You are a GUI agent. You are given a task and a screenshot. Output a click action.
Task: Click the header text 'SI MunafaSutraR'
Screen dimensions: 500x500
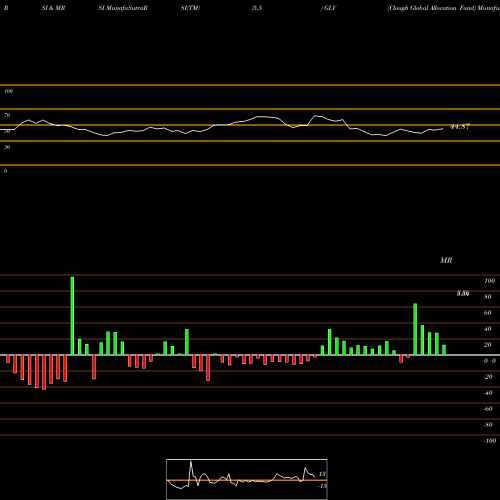coord(123,8)
